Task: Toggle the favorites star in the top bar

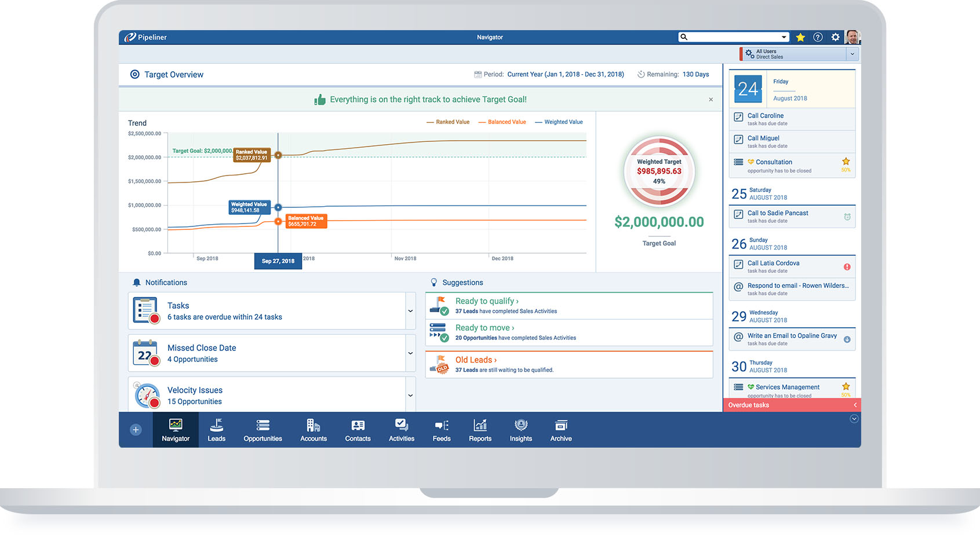Action: [800, 36]
